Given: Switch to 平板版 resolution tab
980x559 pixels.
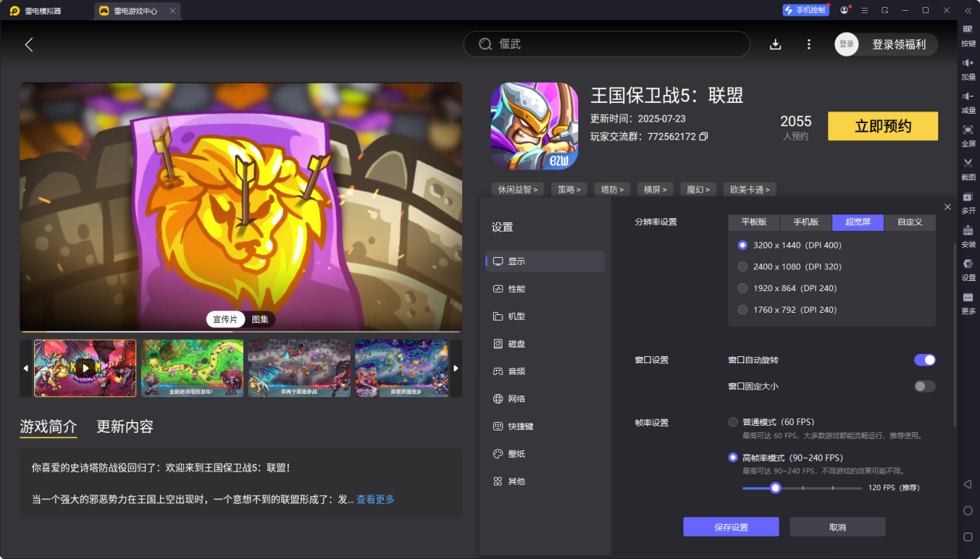Looking at the screenshot, I should point(754,222).
